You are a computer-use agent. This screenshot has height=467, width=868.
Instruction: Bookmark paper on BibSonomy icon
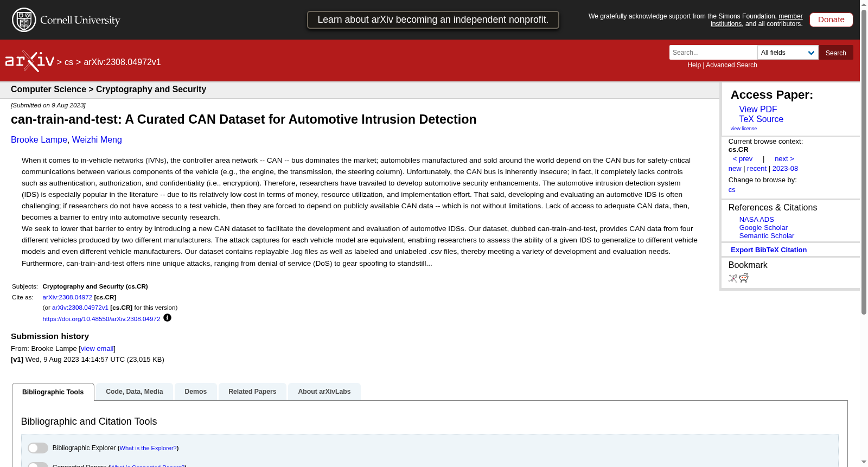[x=733, y=278]
